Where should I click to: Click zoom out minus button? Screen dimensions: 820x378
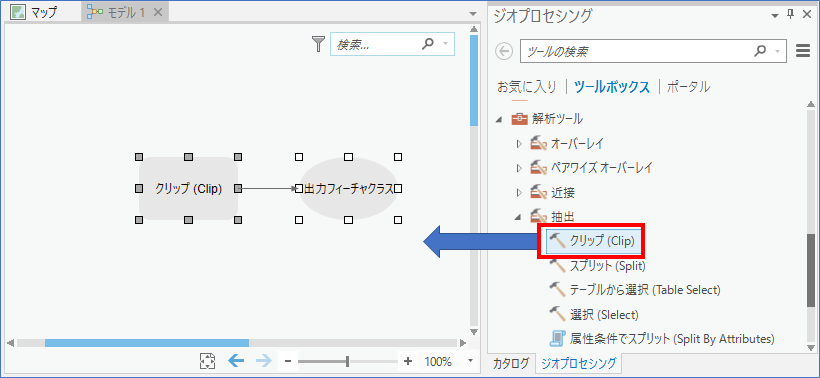(288, 361)
